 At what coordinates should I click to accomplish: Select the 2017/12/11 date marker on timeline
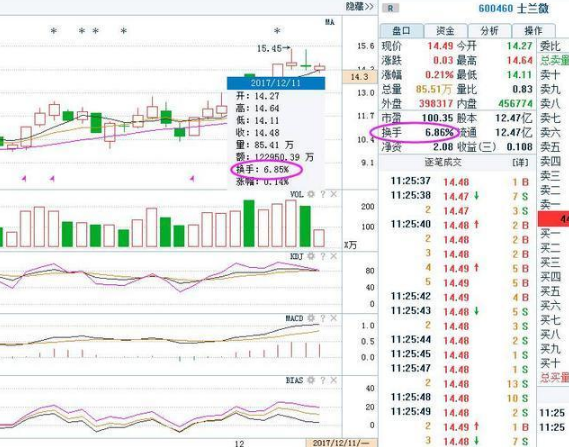tap(340, 443)
